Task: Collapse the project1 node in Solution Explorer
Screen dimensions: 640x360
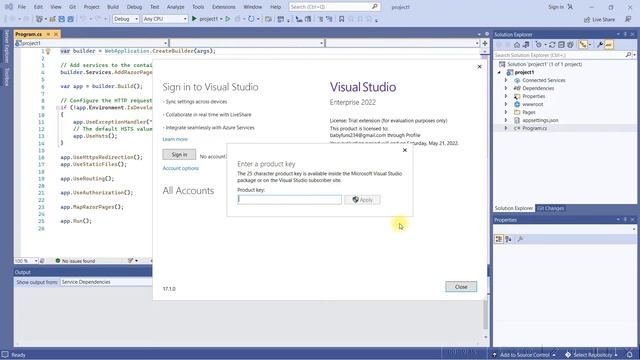Action: tap(500, 72)
